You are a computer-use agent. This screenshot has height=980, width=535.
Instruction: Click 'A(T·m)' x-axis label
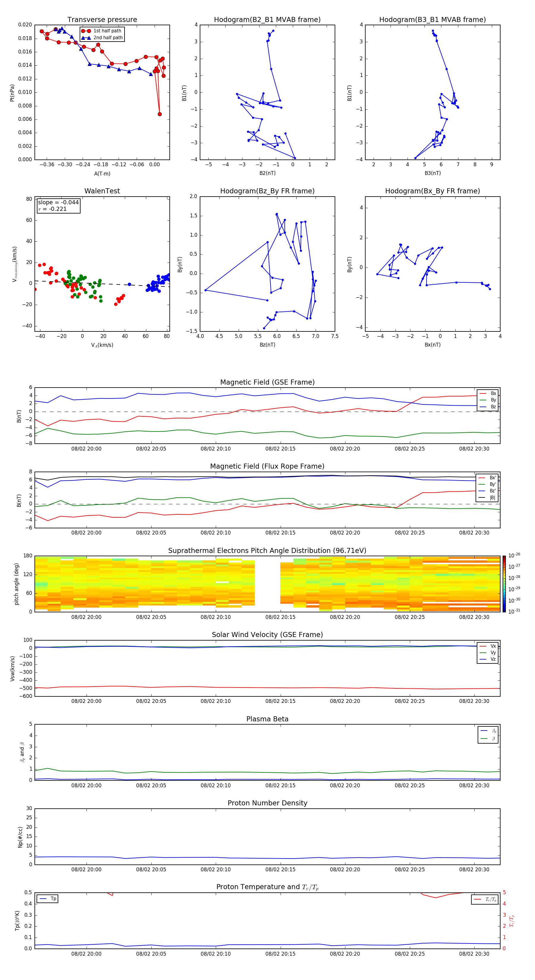click(102, 174)
